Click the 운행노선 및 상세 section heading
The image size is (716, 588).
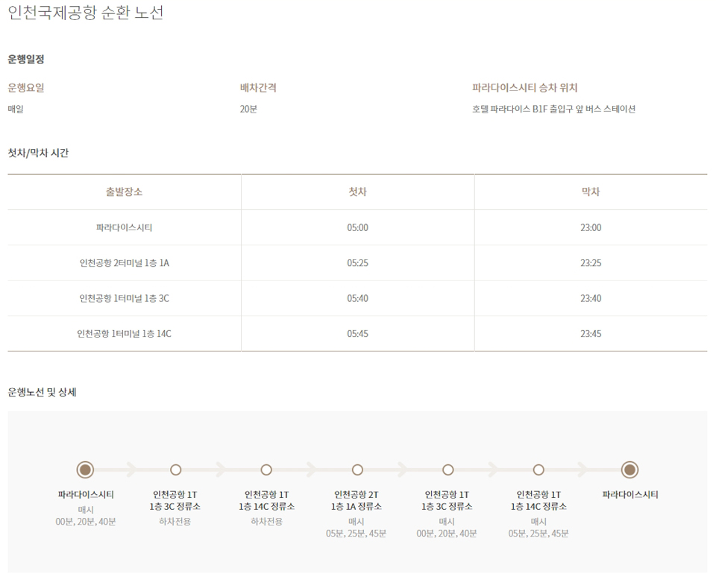tap(42, 392)
